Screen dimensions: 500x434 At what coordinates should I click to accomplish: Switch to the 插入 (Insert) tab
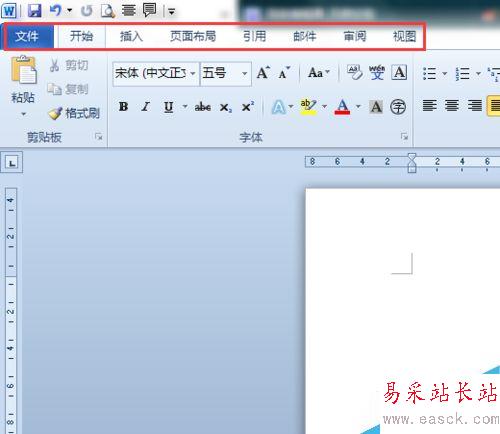[x=131, y=36]
